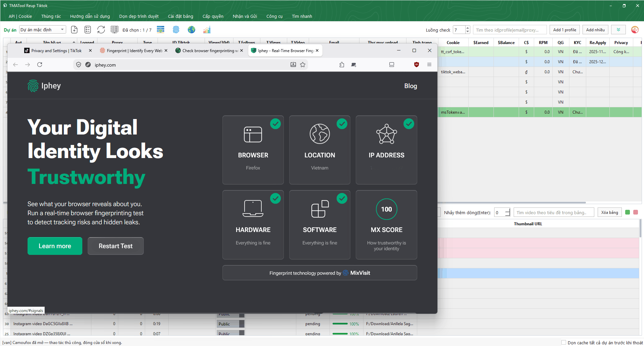Open the Công cụ menu
This screenshot has width=644, height=346.
[x=274, y=16]
